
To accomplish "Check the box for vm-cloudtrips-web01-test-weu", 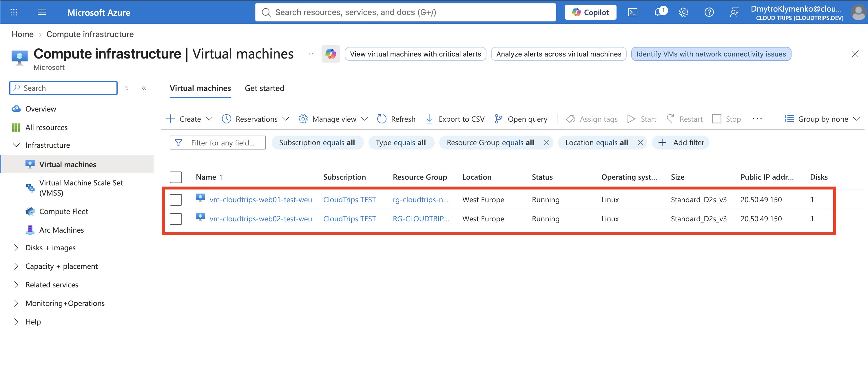I will pyautogui.click(x=176, y=199).
